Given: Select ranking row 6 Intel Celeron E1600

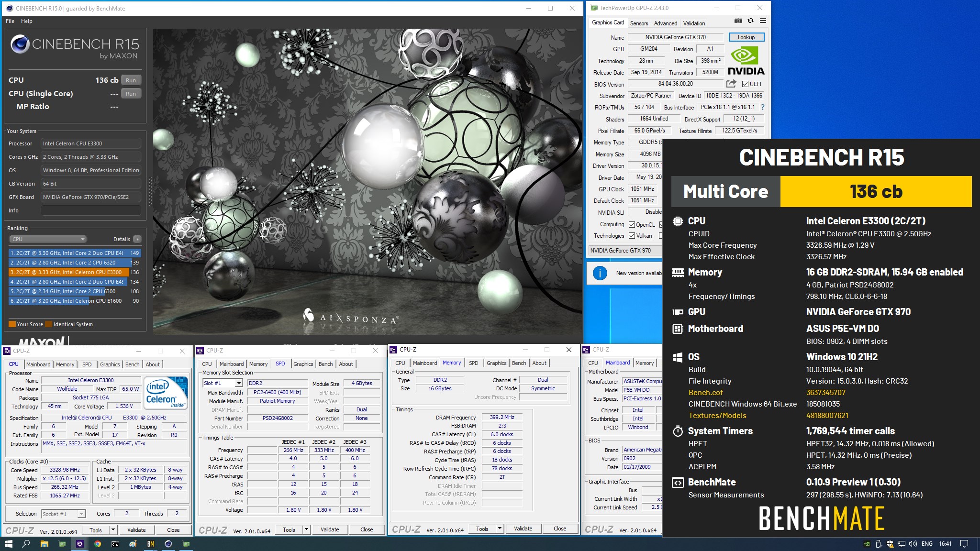Looking at the screenshot, I should click(x=75, y=301).
